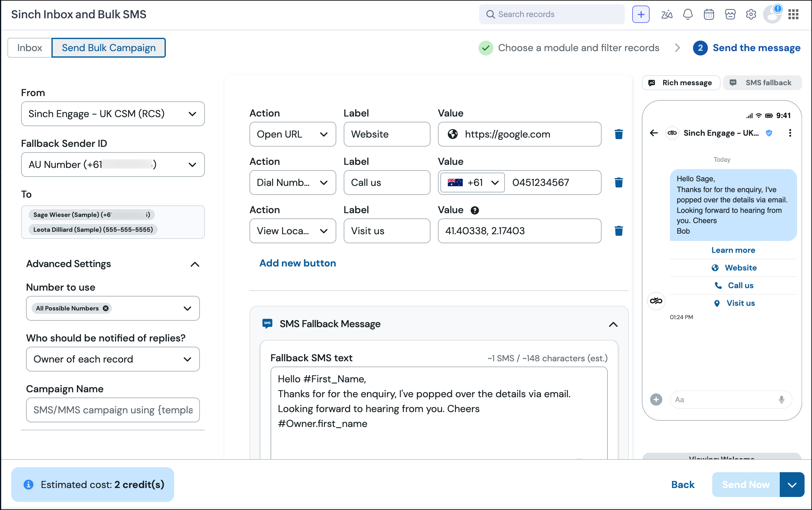This screenshot has height=510, width=812.
Task: Click the user profile avatar
Action: click(x=773, y=14)
